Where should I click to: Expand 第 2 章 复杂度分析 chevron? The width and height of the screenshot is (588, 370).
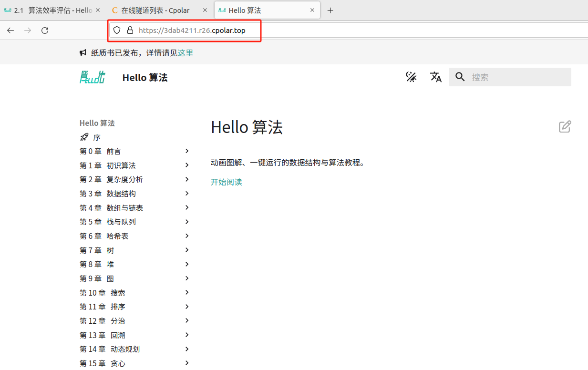coord(187,179)
